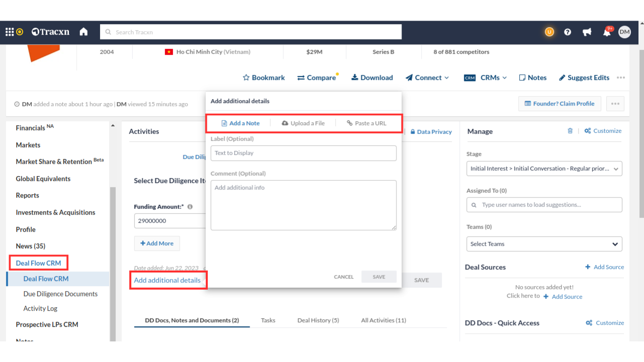Delete deal using trash icon in Manage
Viewport: 644px width, 362px height.
coord(570,131)
